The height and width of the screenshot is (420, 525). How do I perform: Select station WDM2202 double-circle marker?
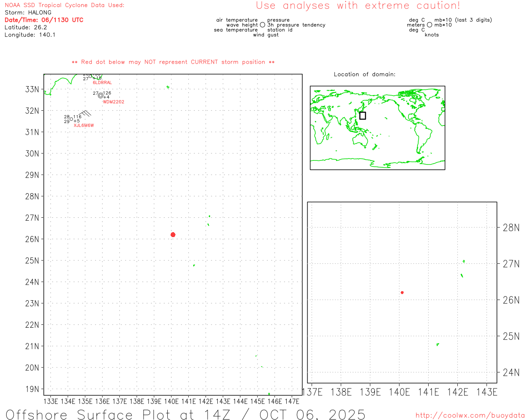pyautogui.click(x=100, y=96)
